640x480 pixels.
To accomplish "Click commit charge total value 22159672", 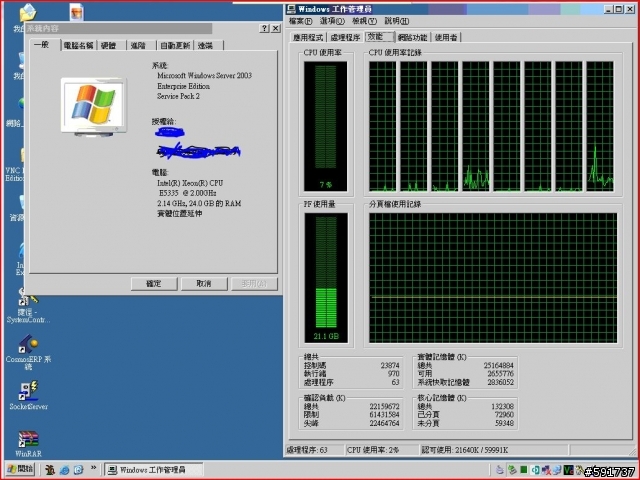I will [384, 407].
